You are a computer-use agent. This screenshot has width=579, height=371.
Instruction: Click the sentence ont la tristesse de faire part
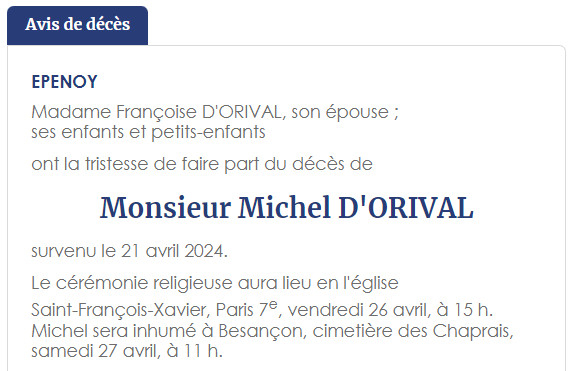coord(202,164)
